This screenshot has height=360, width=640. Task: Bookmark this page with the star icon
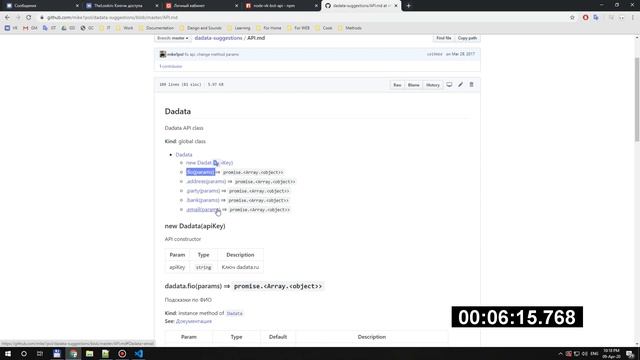click(572, 18)
